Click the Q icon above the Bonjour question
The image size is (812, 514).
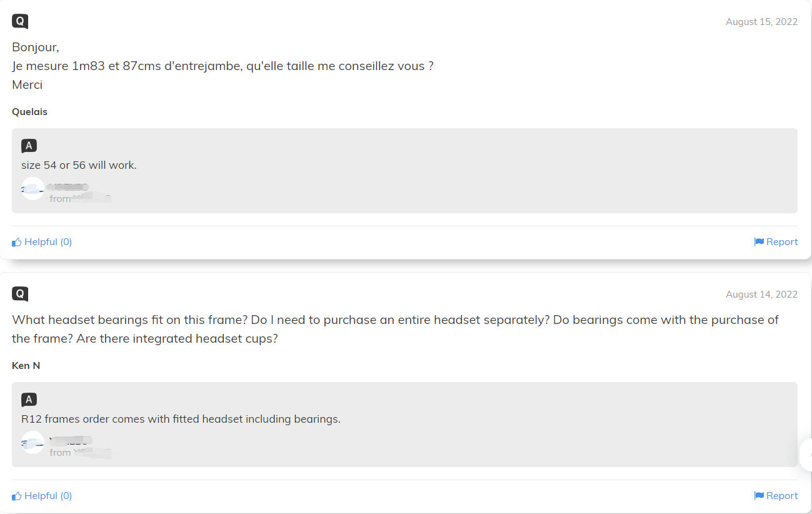click(20, 21)
